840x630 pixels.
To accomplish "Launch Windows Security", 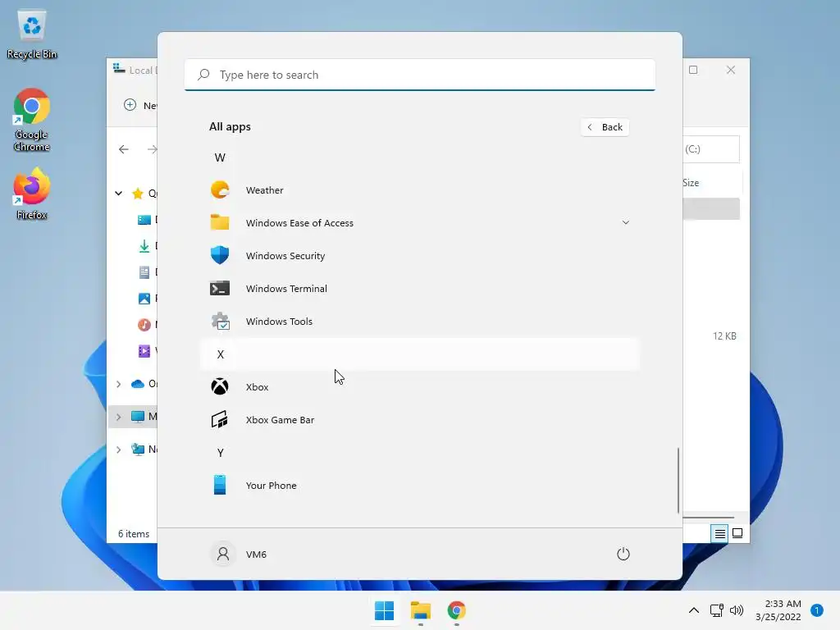I will 419,256.
